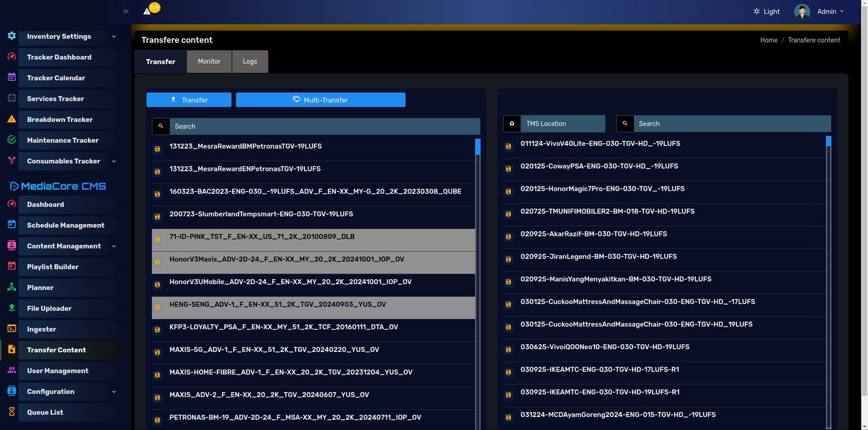Screen dimensions: 868x430
Task: Click the Maintenance Tracker checkmark icon
Action: tap(11, 139)
